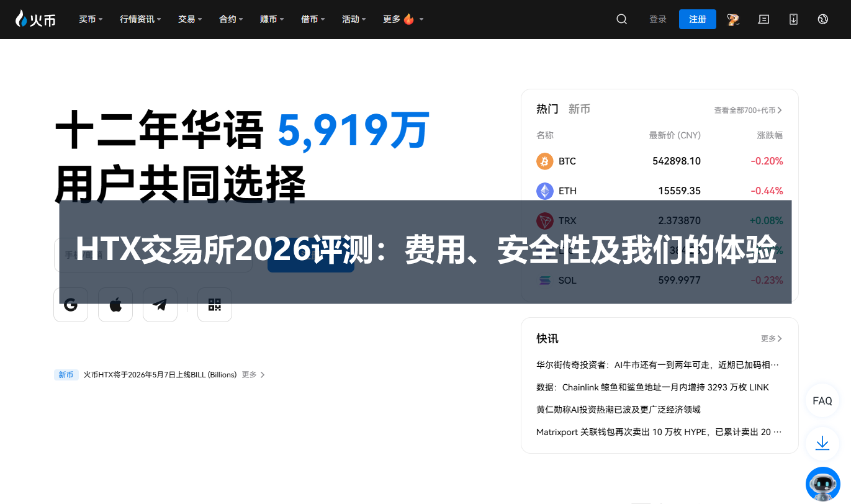The height and width of the screenshot is (504, 851).
Task: Click the ETH coin icon
Action: point(545,191)
